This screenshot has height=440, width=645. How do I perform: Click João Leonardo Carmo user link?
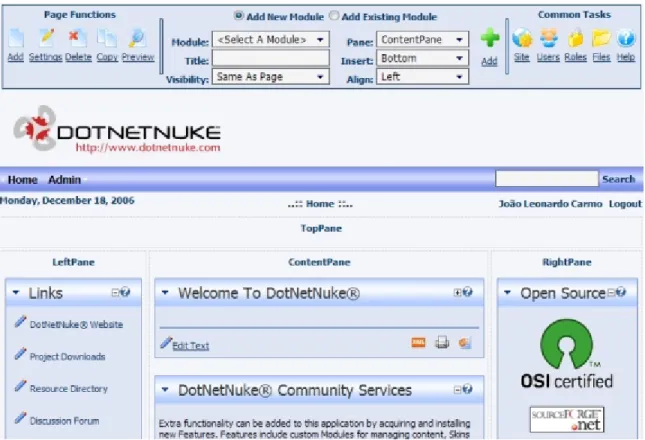[x=550, y=204]
